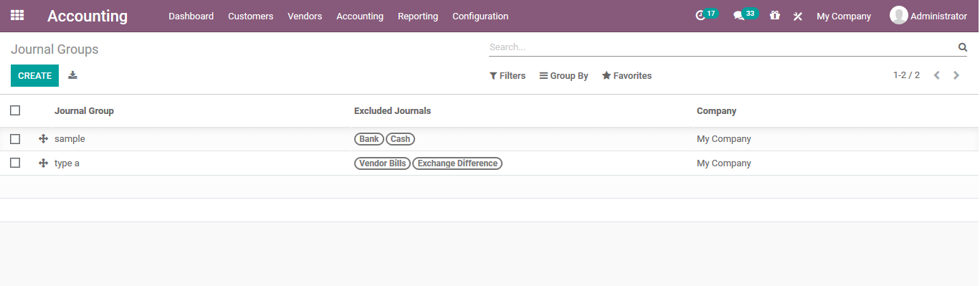Click the Exchange Difference tag
980x286 pixels.
click(457, 163)
